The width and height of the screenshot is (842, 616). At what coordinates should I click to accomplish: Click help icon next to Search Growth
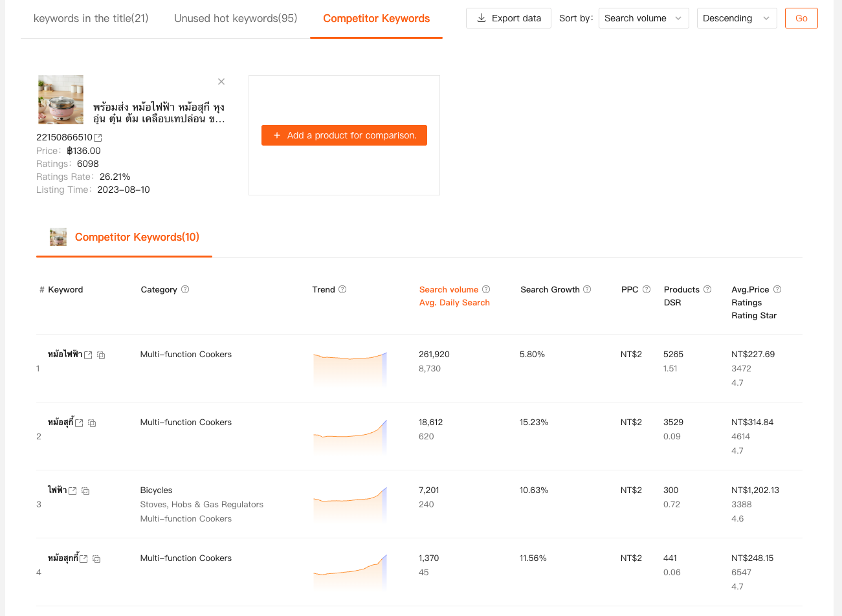(x=587, y=289)
